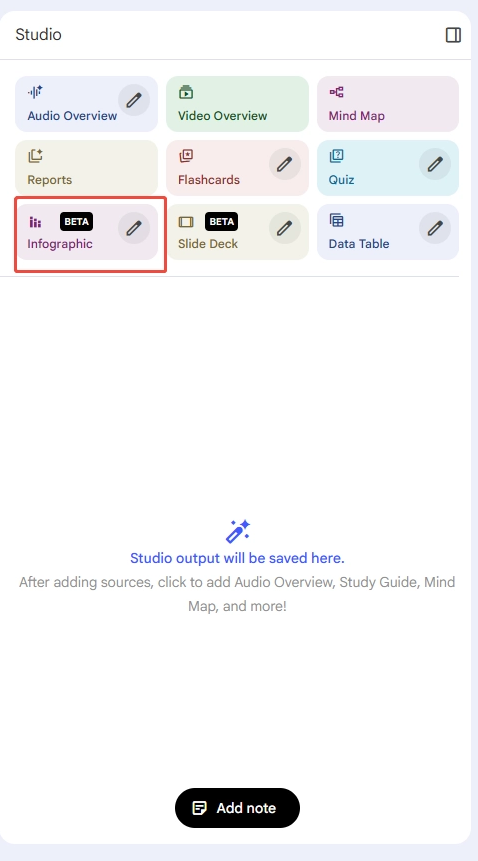Image resolution: width=478 pixels, height=861 pixels.
Task: Edit Flashcards options with the pencil icon
Action: [x=284, y=164]
